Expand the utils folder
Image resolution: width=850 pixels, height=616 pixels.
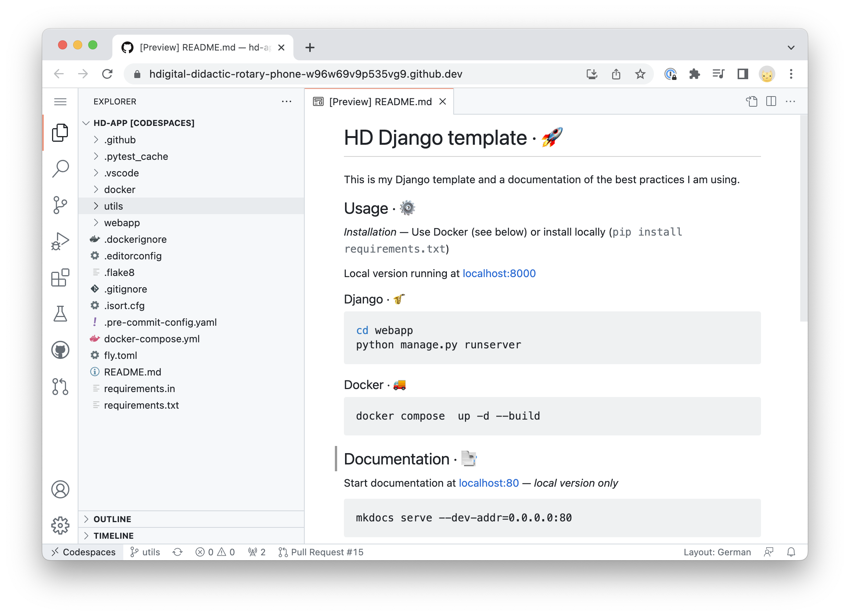[191, 206]
